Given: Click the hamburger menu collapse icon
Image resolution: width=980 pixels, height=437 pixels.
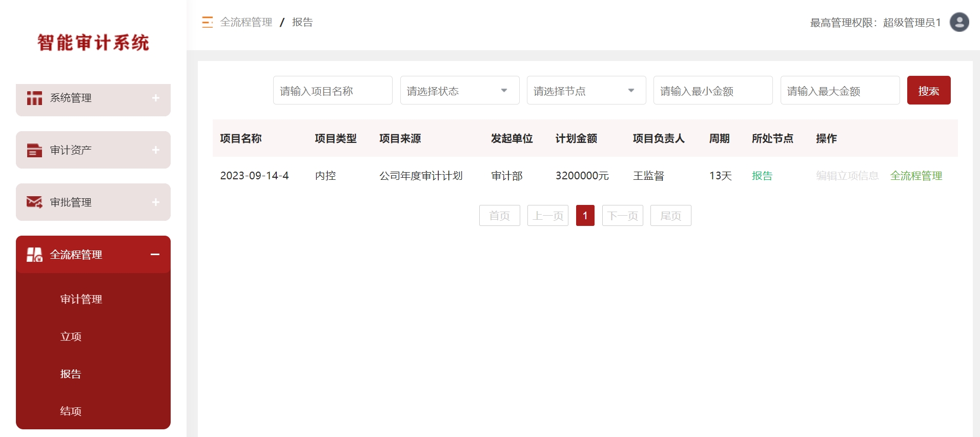Looking at the screenshot, I should point(207,22).
